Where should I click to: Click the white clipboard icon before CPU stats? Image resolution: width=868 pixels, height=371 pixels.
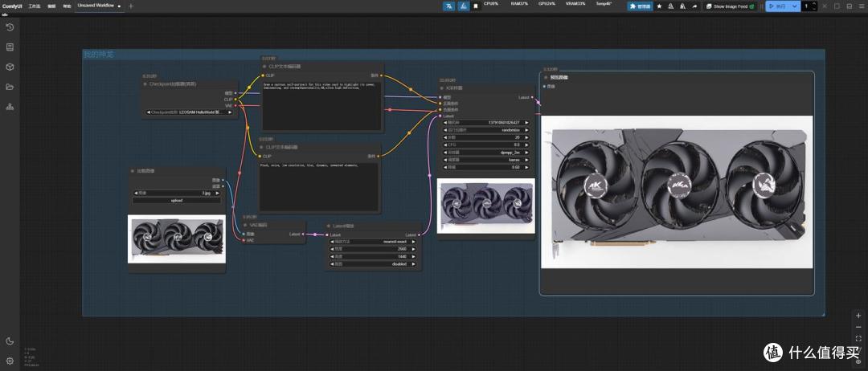476,6
